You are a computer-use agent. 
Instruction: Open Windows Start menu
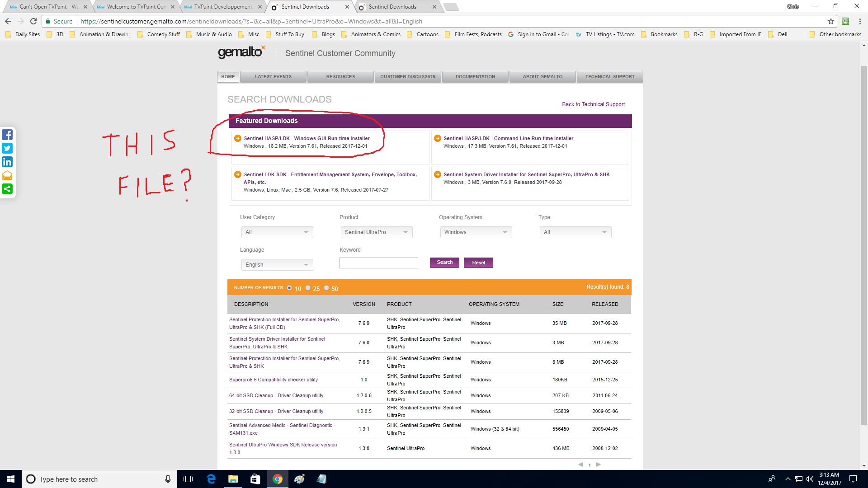coord(11,479)
